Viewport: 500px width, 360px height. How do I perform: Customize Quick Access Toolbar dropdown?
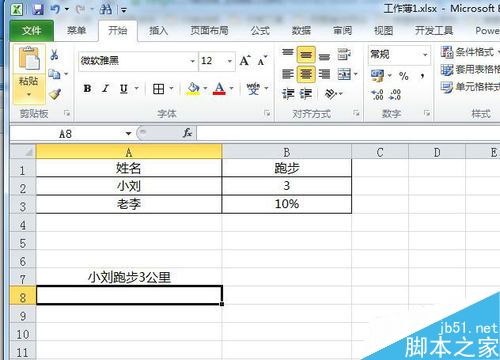(124, 10)
